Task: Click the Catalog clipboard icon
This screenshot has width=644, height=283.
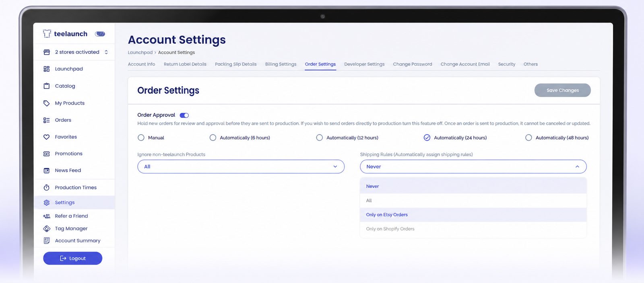Action: (47, 86)
